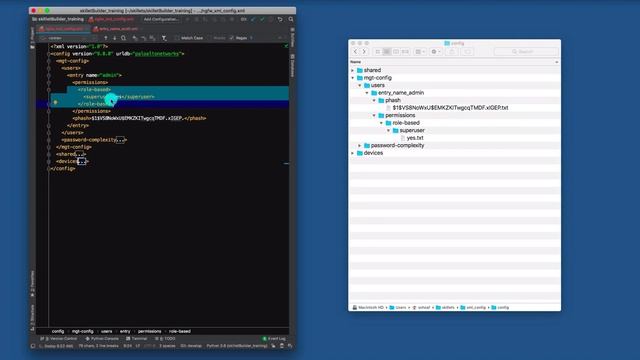Go back in the Finder window

356,51
